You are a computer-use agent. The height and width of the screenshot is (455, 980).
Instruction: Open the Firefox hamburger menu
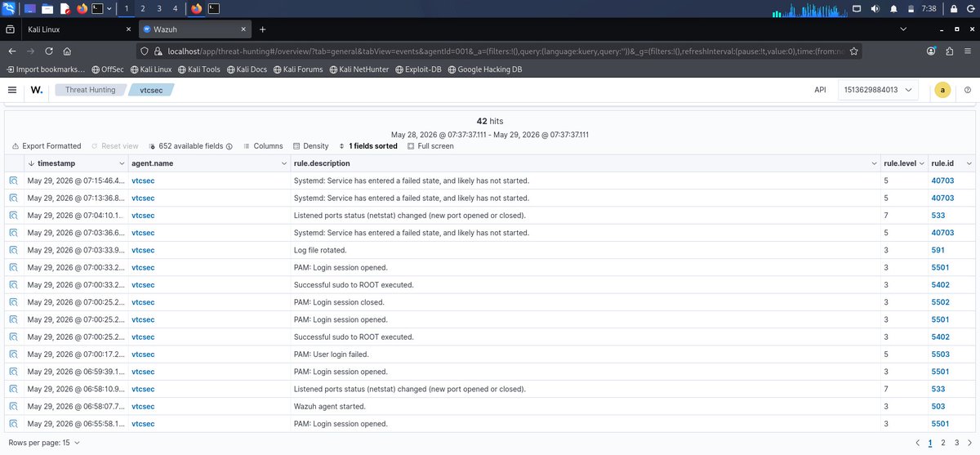click(968, 50)
